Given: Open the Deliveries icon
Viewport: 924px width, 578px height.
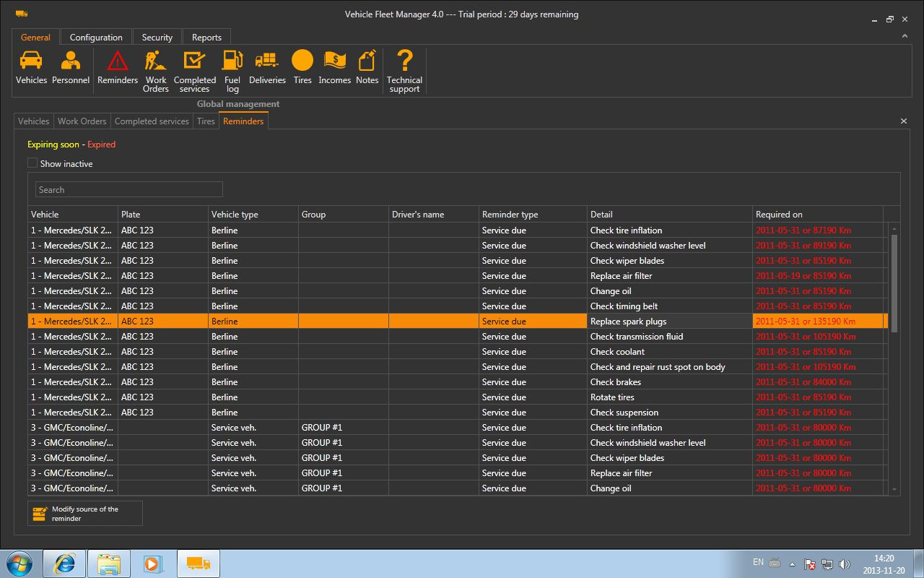Looking at the screenshot, I should pos(267,68).
